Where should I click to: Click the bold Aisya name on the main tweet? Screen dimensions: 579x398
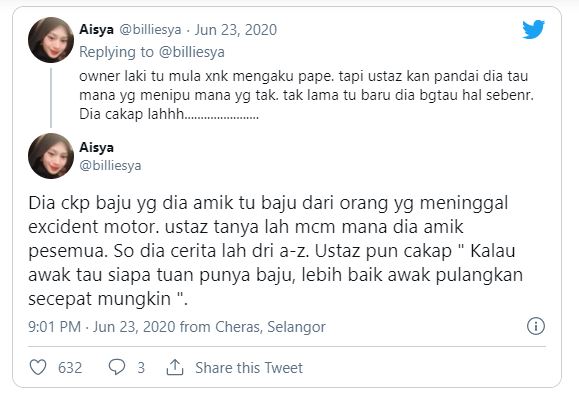click(96, 147)
